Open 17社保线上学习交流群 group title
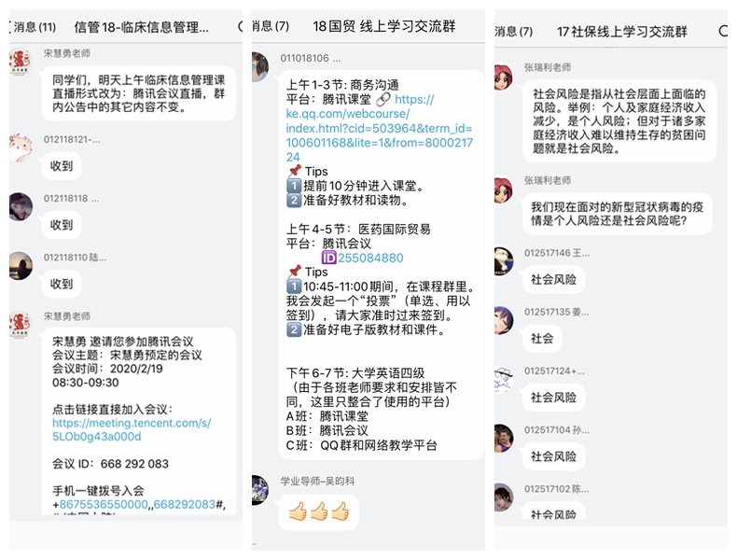737x560 pixels. click(x=622, y=32)
